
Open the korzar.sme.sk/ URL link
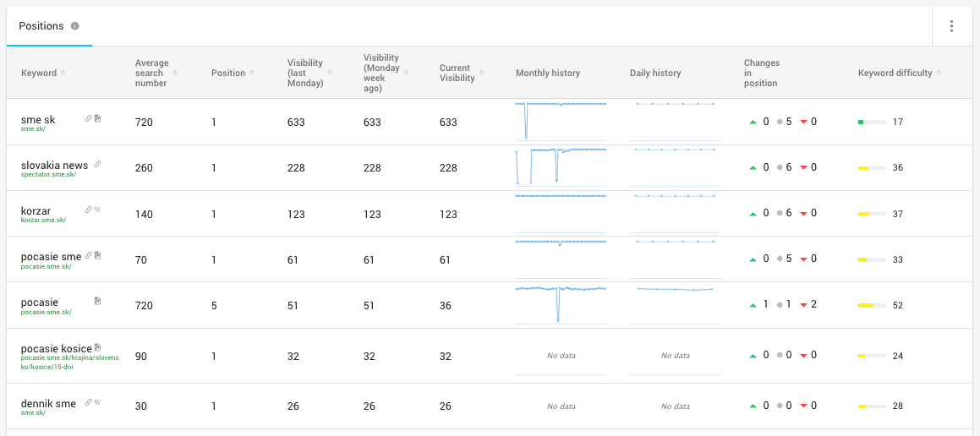pos(43,220)
